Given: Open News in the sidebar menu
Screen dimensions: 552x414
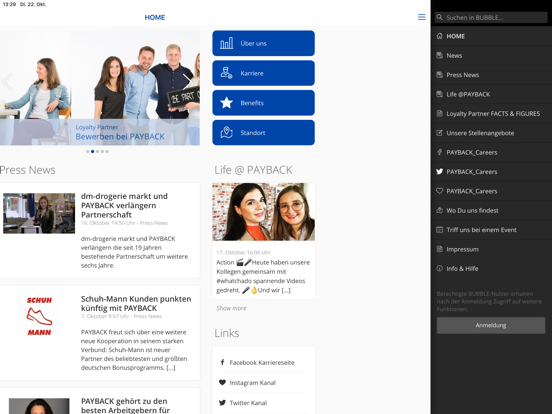Looking at the screenshot, I should coord(491,55).
